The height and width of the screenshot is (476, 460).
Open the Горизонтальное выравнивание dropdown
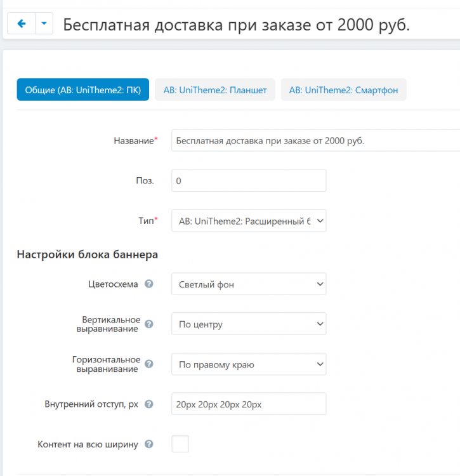[249, 364]
